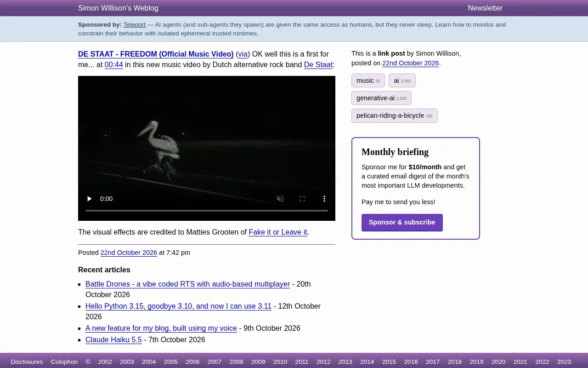Screen dimensions: 588x368
Task: Go to the 2010 archive
Action: click(280, 362)
